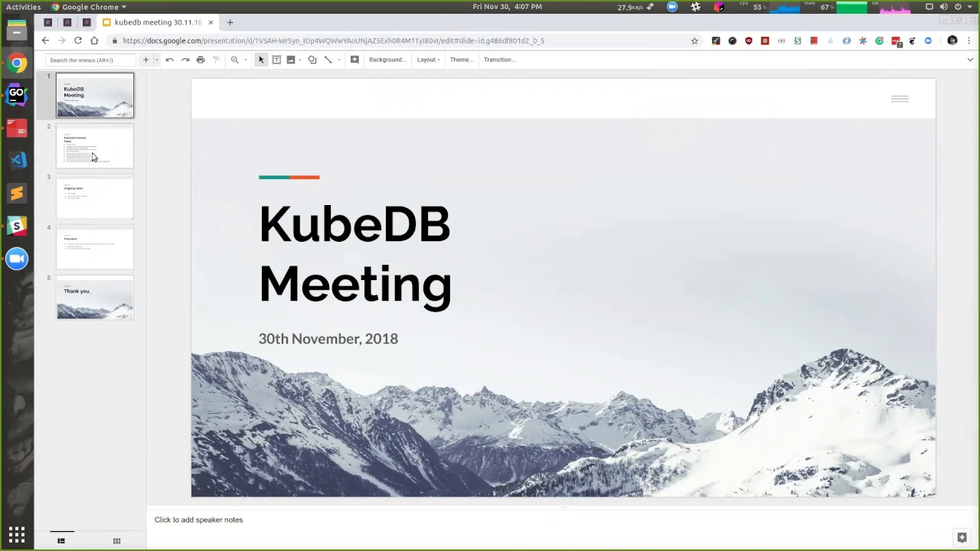Image resolution: width=980 pixels, height=551 pixels.
Task: Select slide 3 Ongoing tasks thumbnail
Action: click(95, 197)
